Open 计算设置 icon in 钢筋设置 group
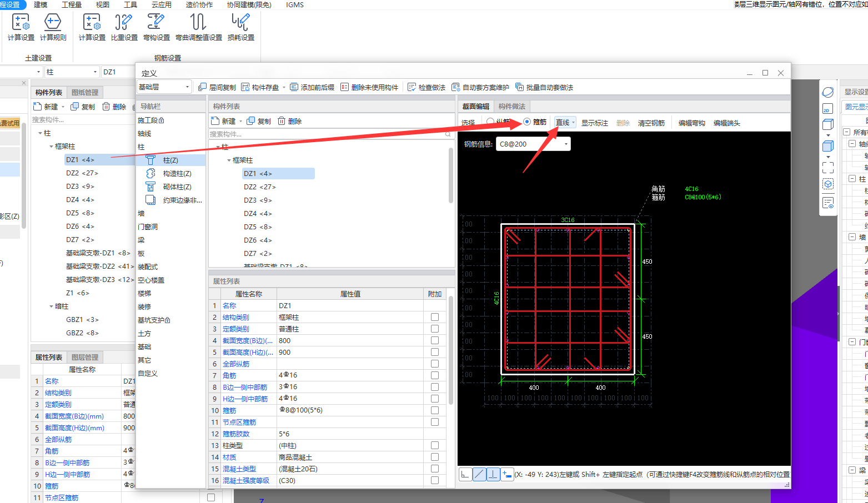Image resolution: width=868 pixels, height=503 pixels. (x=92, y=27)
